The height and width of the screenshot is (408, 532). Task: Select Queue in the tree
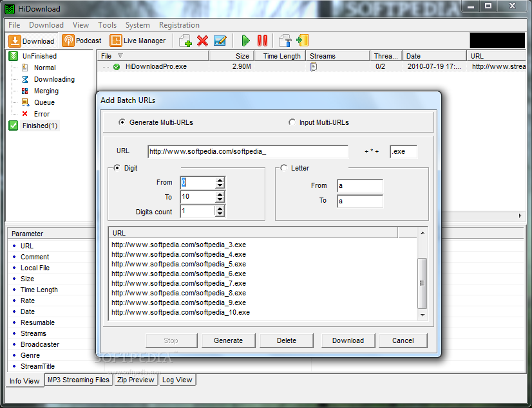point(44,102)
